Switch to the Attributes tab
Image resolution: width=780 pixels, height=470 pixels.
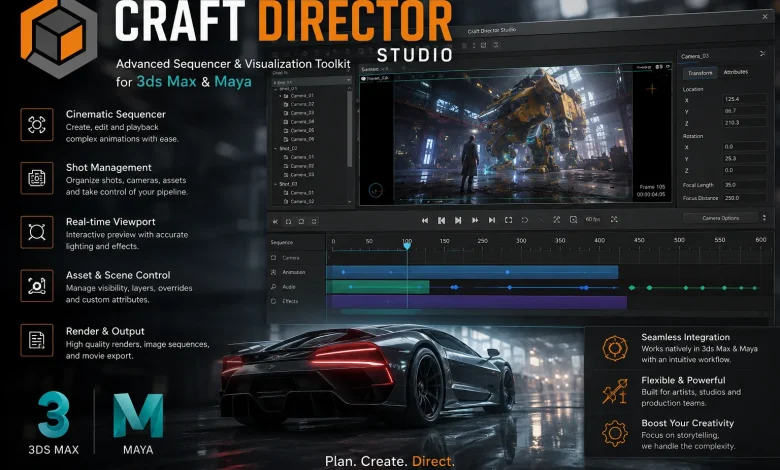tap(735, 72)
